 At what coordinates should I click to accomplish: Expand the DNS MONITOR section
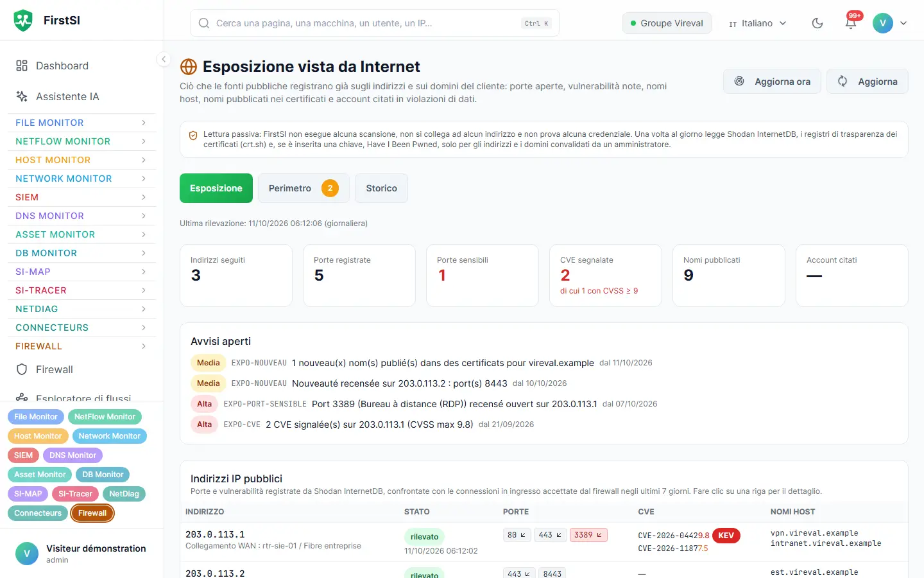click(81, 216)
